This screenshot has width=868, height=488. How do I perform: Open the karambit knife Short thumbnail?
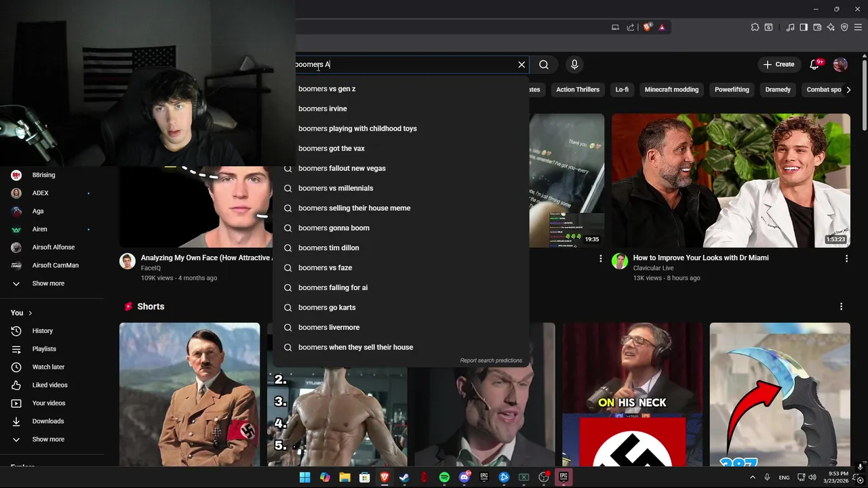780,394
